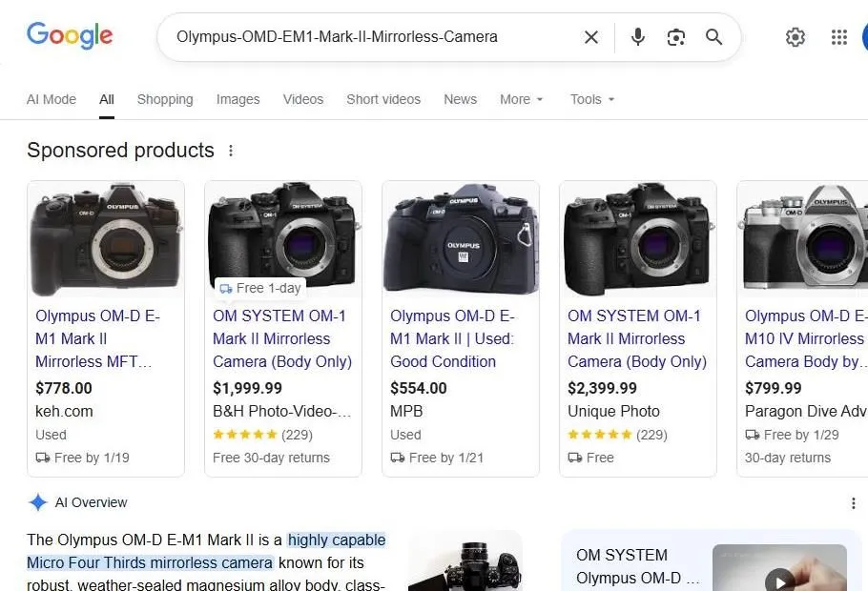
Task: Click the AI Overview sparkle icon
Action: point(37,502)
